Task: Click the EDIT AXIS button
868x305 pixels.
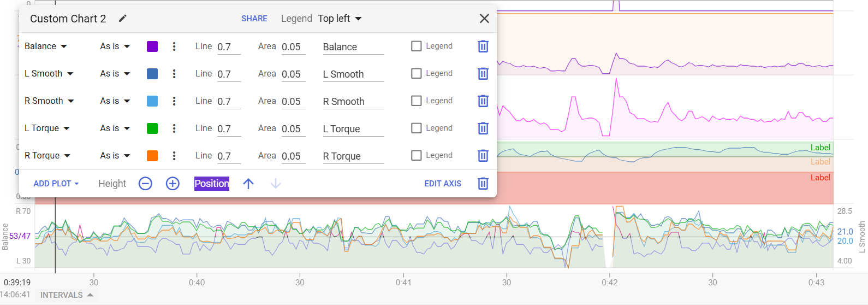Action: [443, 184]
